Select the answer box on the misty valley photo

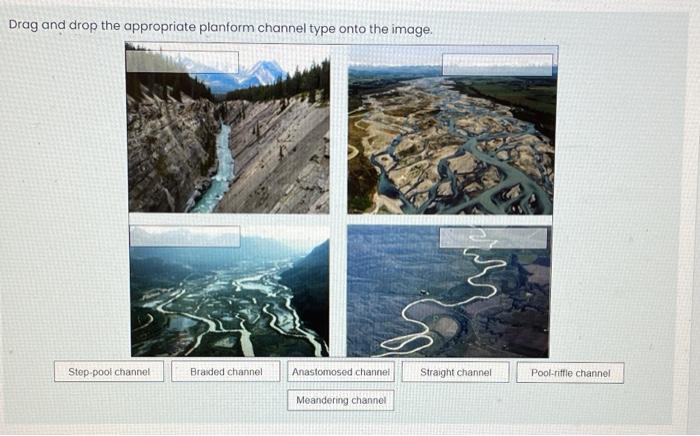point(185,236)
